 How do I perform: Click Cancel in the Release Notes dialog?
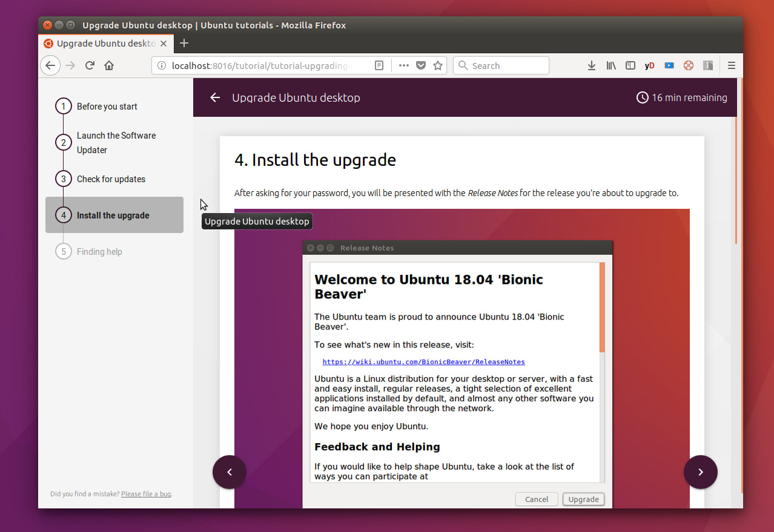[537, 499]
